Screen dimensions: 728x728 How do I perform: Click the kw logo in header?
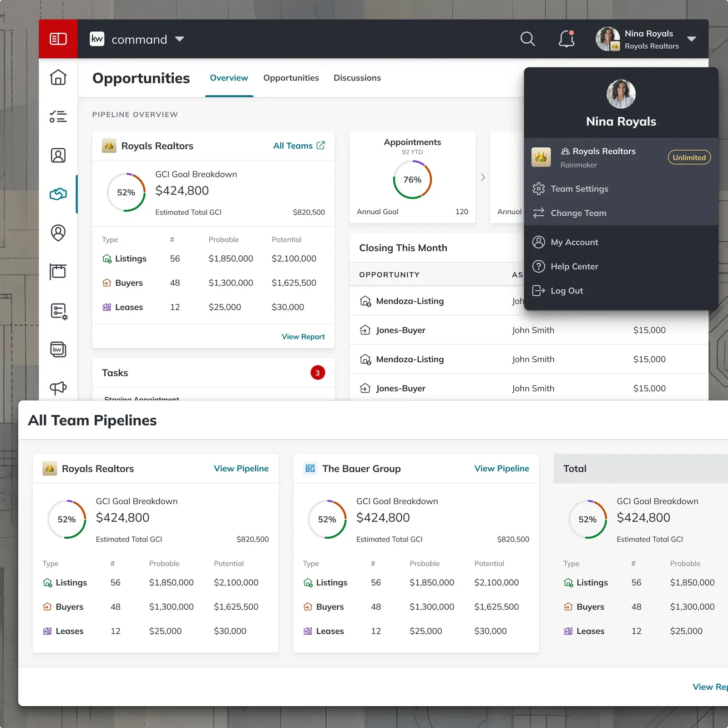click(x=97, y=39)
